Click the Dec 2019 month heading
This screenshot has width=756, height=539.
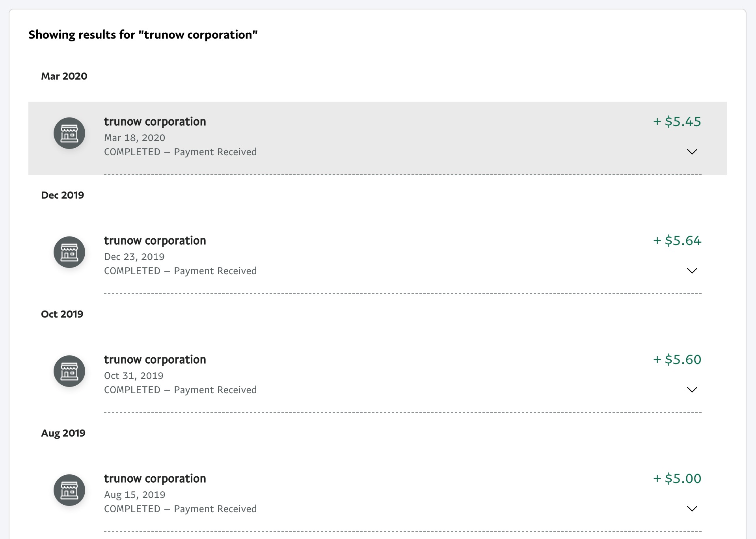pos(63,195)
